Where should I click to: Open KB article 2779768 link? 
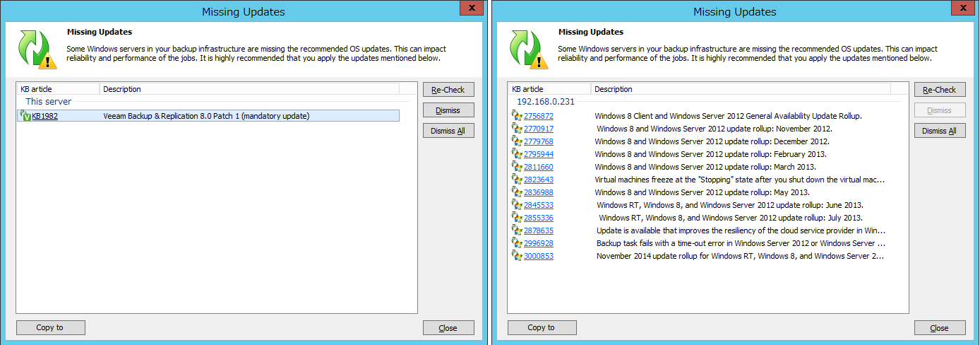coord(539,141)
